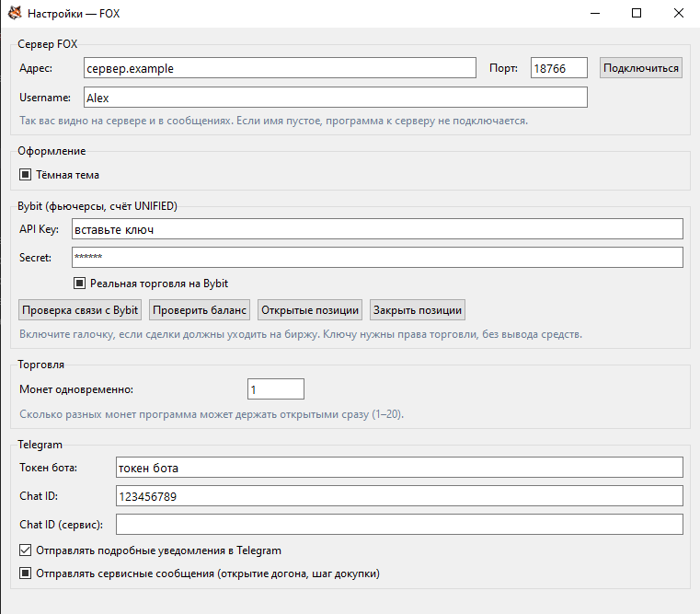Click the Оформление group title
This screenshot has width=700, height=614.
pos(52,151)
